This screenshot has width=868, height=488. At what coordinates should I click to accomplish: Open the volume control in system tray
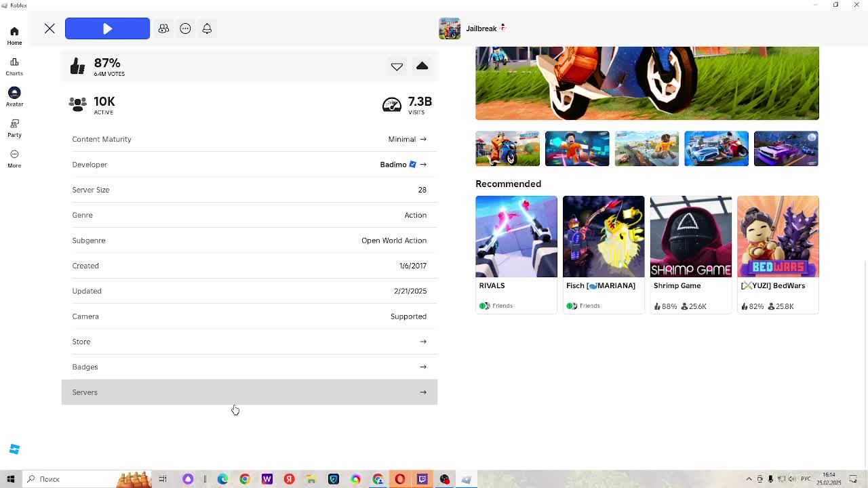[x=793, y=479]
